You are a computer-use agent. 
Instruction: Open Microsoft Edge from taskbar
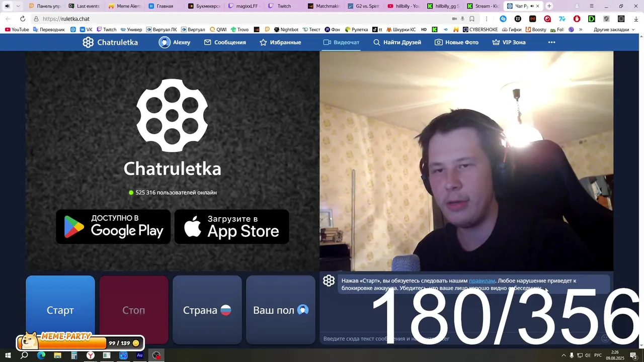click(x=41, y=355)
